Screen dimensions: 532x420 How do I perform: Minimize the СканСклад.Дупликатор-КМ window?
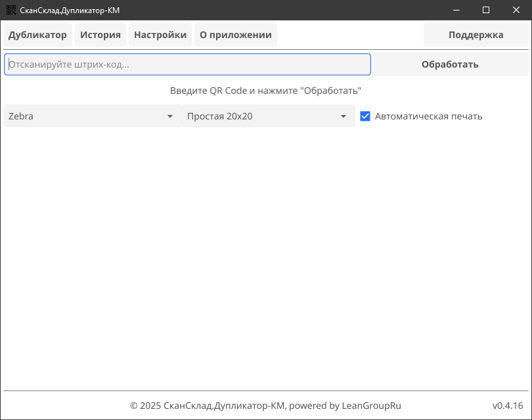tap(456, 10)
